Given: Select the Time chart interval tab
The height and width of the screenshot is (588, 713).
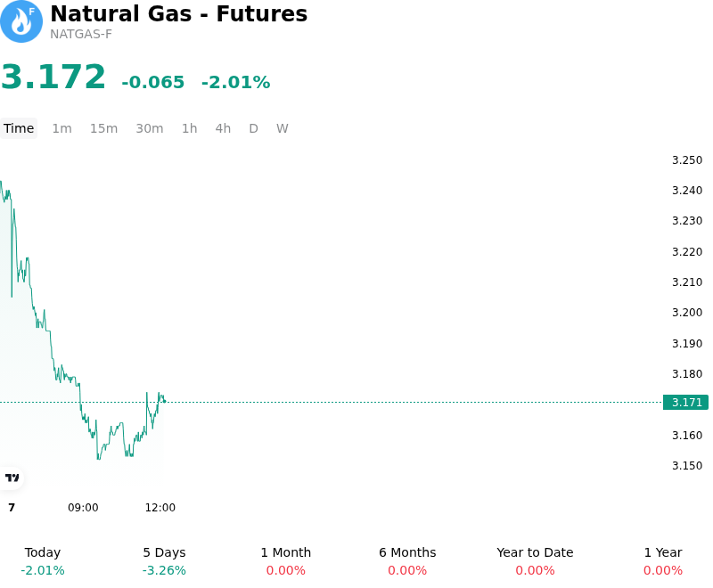Looking at the screenshot, I should [19, 128].
